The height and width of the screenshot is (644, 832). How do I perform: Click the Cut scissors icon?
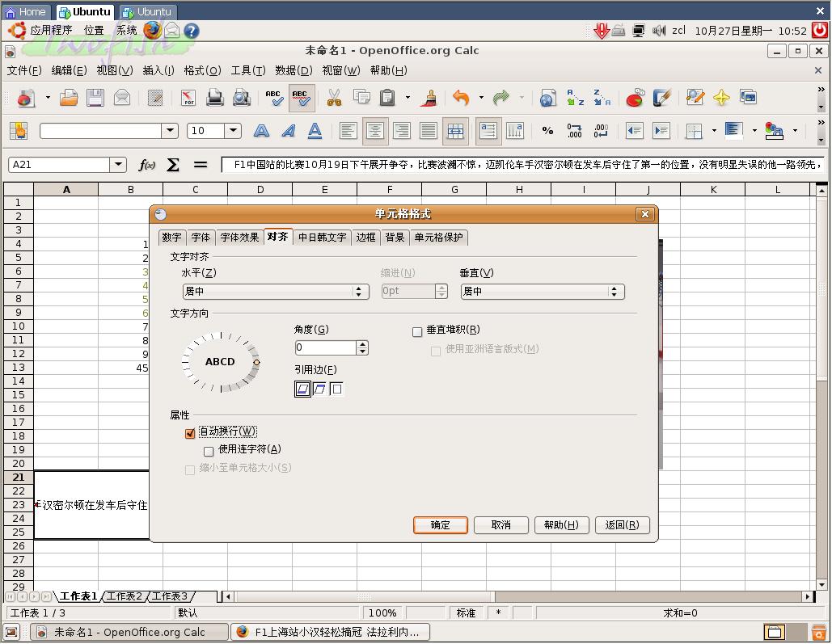click(x=334, y=98)
